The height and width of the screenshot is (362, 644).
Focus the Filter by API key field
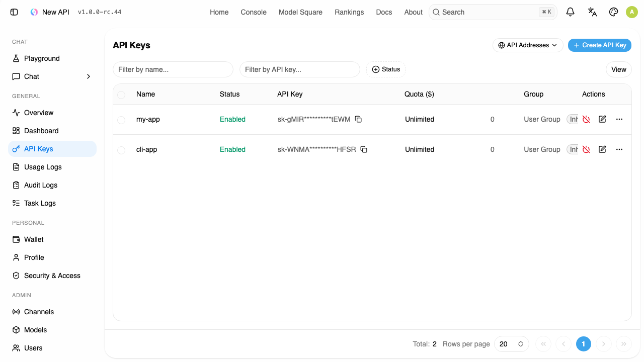pos(300,69)
